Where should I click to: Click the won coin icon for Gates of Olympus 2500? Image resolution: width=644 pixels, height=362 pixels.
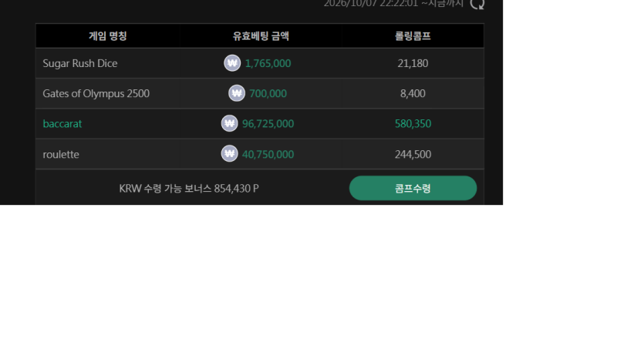pos(237,93)
